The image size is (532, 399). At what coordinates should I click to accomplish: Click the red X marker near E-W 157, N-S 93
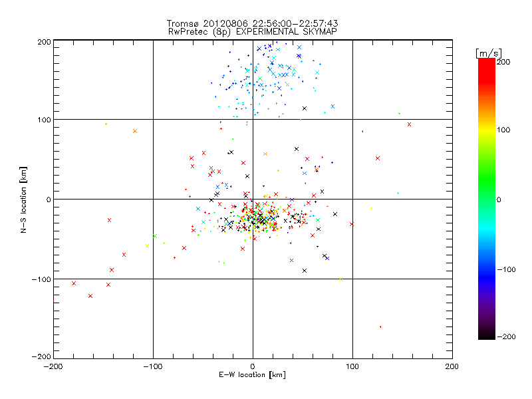point(409,124)
